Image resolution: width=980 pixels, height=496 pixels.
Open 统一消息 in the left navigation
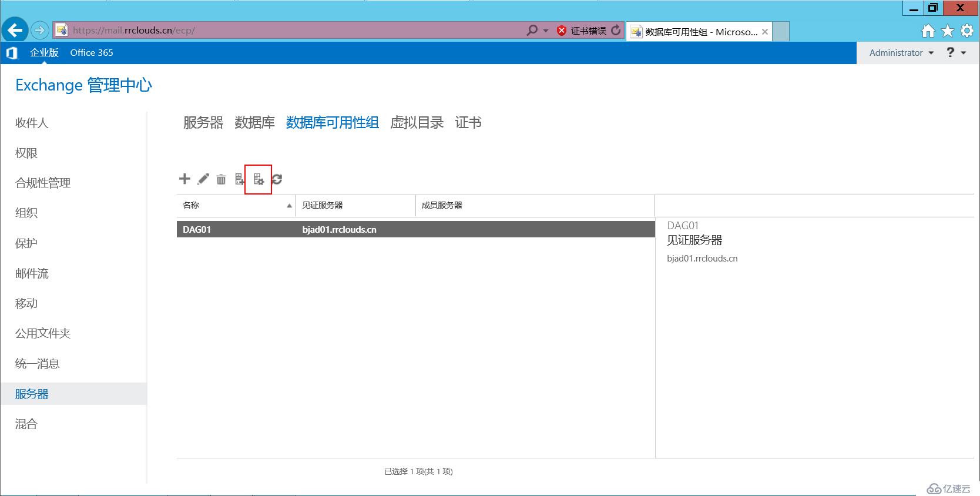point(37,364)
